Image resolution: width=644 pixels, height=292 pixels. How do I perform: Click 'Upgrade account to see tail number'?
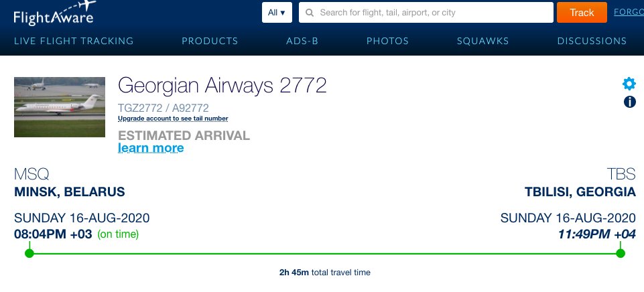pos(173,119)
